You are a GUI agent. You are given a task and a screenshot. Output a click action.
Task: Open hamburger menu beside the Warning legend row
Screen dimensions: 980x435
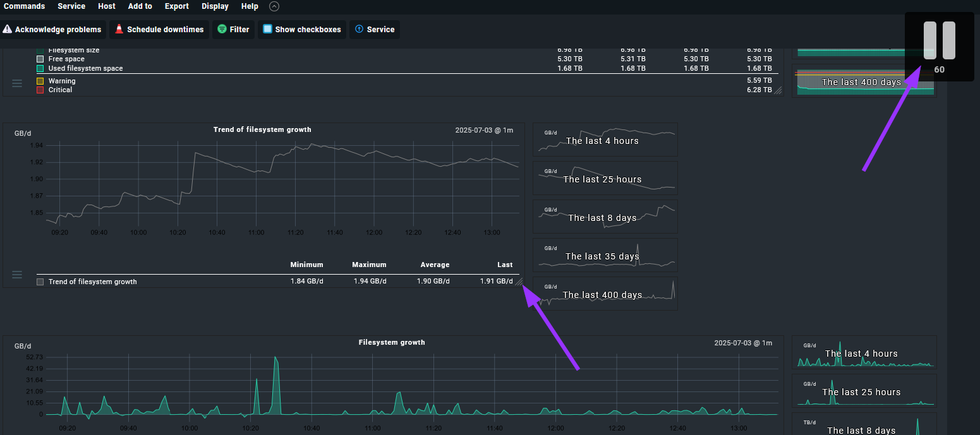[x=17, y=83]
